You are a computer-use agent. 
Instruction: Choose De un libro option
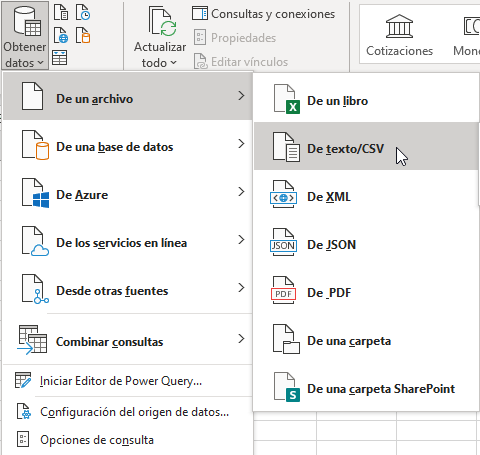tap(366, 99)
